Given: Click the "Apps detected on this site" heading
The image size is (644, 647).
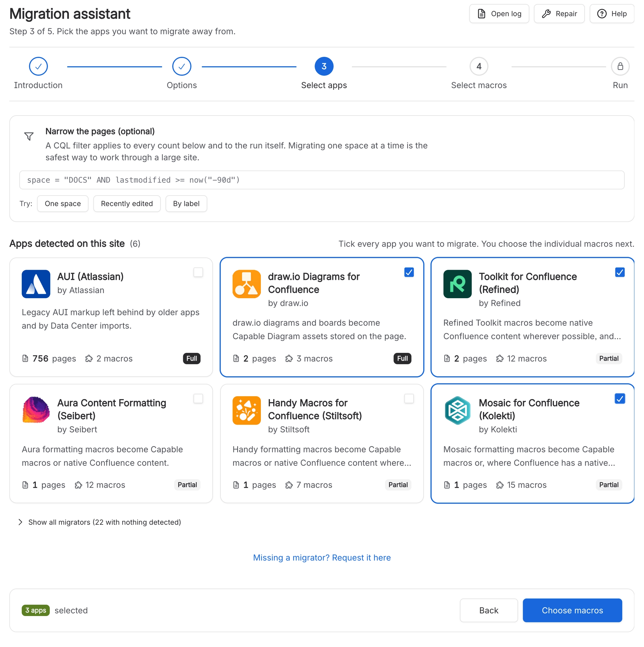Looking at the screenshot, I should pyautogui.click(x=67, y=244).
